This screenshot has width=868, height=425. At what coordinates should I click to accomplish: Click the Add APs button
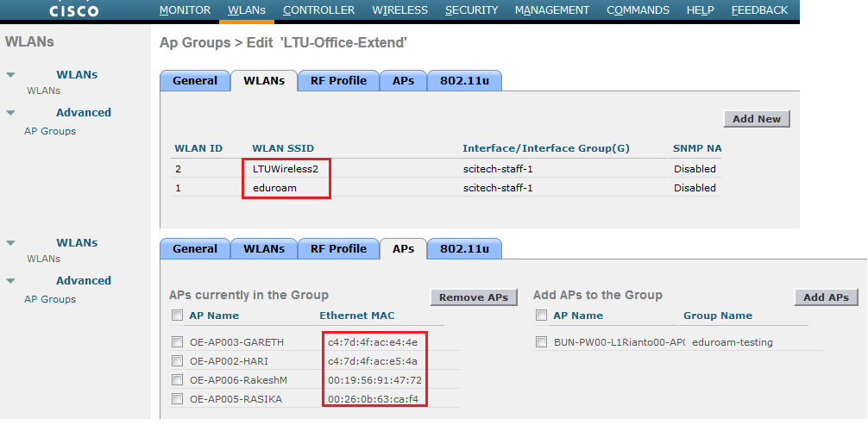click(x=826, y=297)
